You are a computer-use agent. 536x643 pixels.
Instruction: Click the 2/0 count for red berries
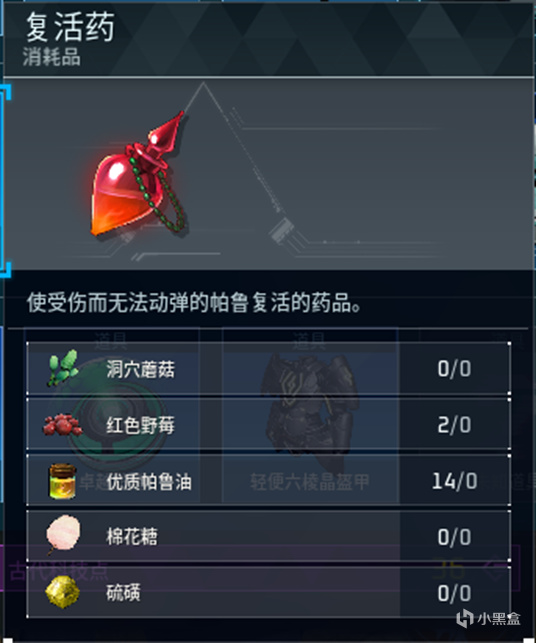coord(454,425)
